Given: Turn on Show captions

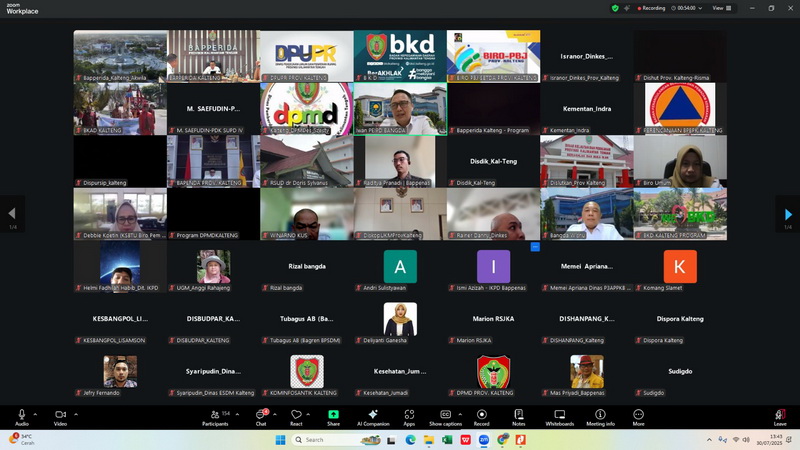Looking at the screenshot, I should [x=445, y=417].
